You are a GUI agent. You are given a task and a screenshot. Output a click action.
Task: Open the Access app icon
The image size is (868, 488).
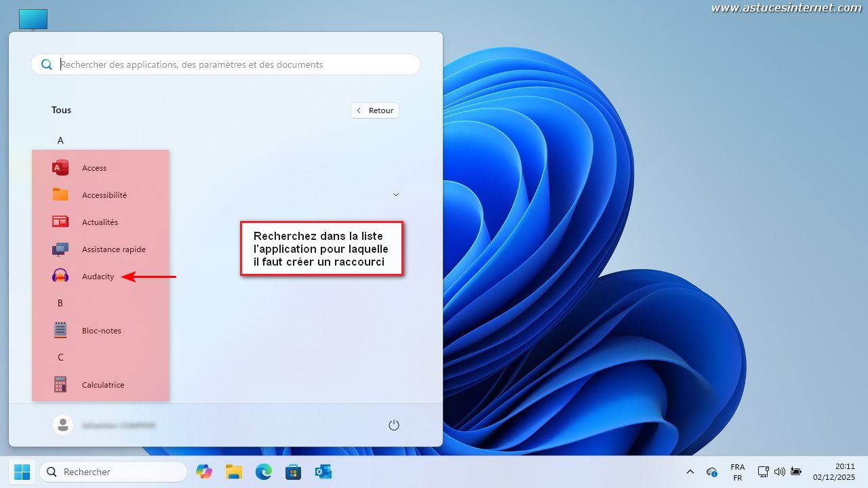pos(61,168)
